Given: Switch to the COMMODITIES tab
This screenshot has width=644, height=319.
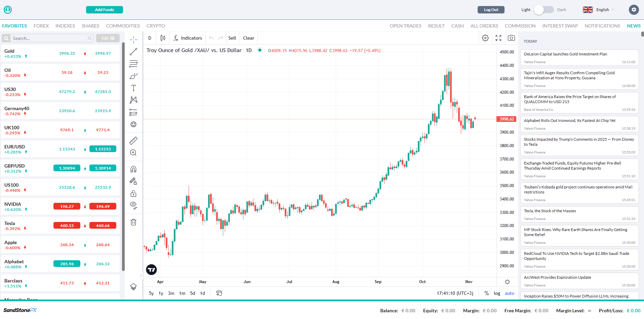Looking at the screenshot, I should tap(123, 26).
